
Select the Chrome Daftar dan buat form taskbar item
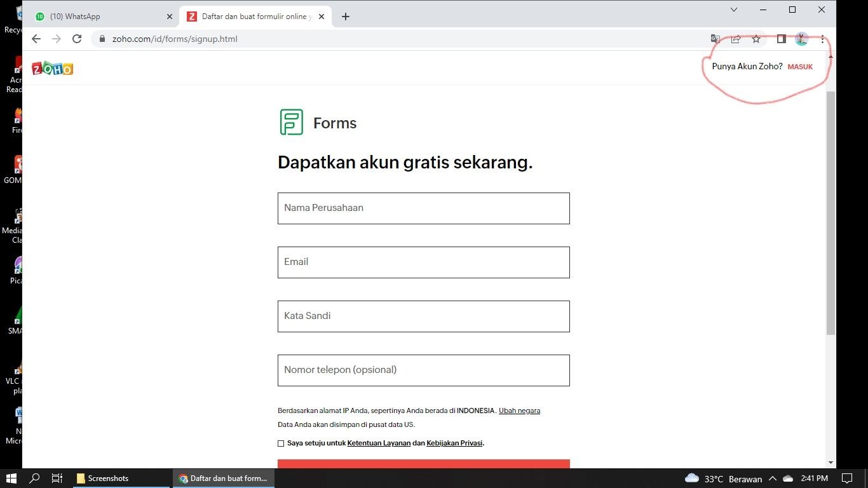224,478
